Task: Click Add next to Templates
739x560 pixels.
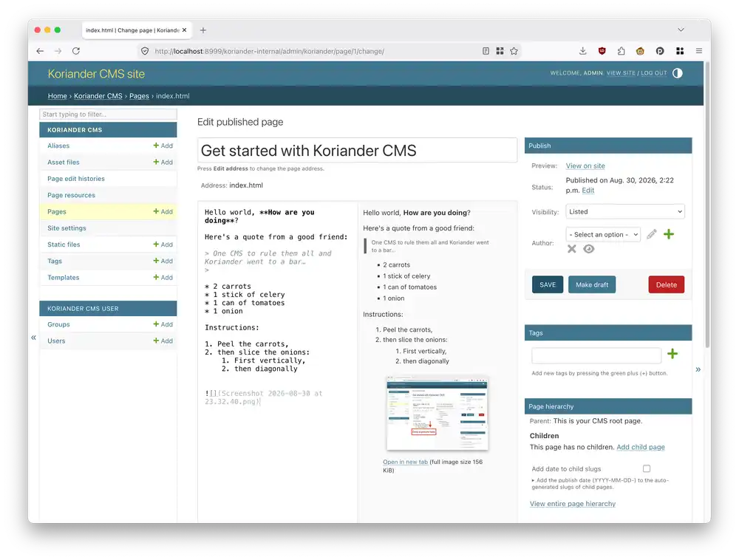Action: 163,277
